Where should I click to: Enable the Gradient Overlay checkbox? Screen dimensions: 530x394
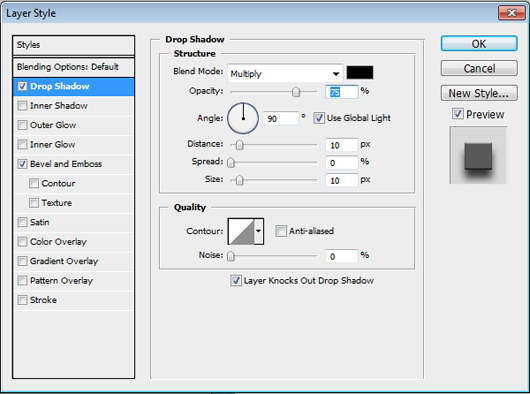(22, 261)
